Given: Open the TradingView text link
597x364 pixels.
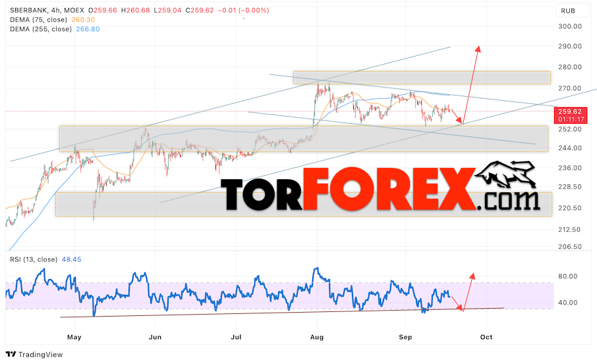Looking at the screenshot, I should [x=40, y=355].
